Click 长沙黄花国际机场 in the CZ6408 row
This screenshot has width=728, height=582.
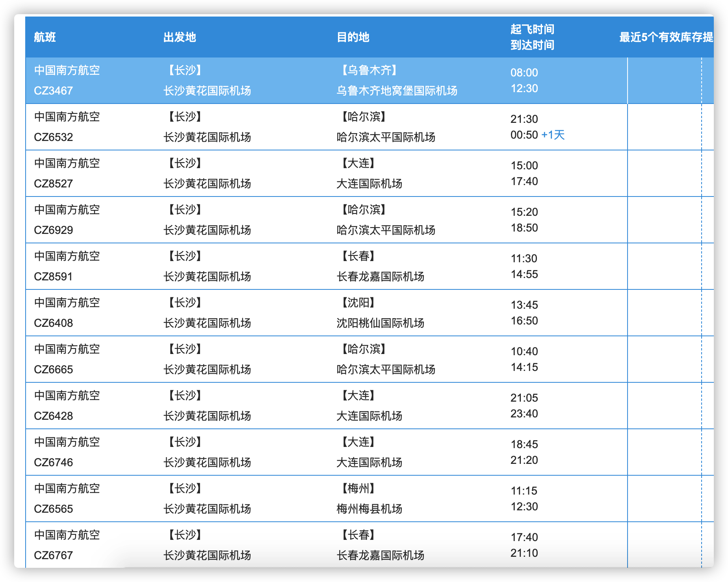tap(207, 323)
